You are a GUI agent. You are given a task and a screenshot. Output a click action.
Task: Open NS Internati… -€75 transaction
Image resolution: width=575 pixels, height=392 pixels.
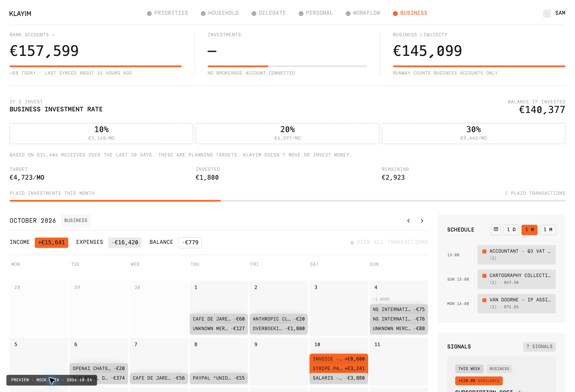click(399, 309)
